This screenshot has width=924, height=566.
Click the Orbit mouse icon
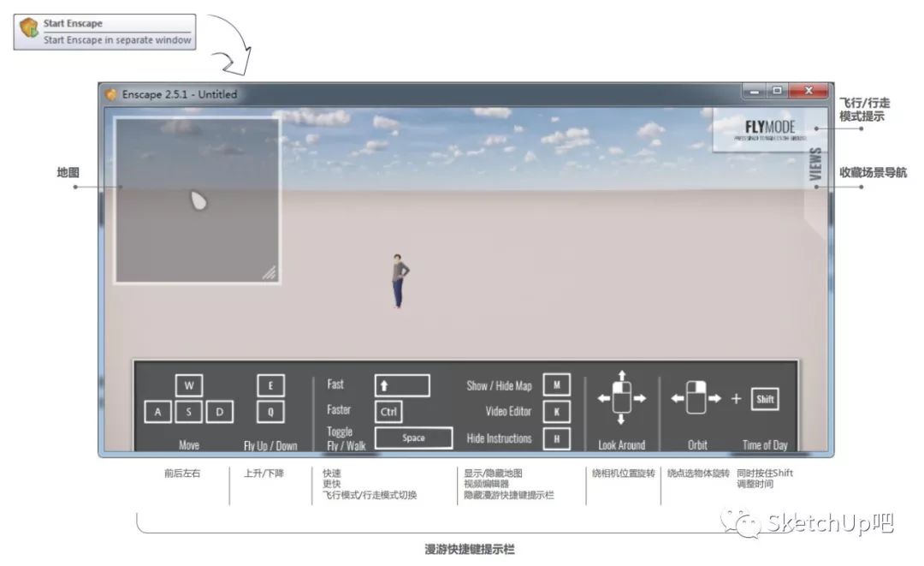[x=696, y=398]
